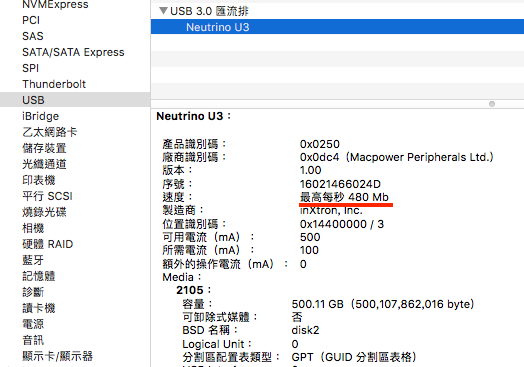Click partition map value GPT
Image resolution: width=524 pixels, height=367 pixels.
[354, 357]
